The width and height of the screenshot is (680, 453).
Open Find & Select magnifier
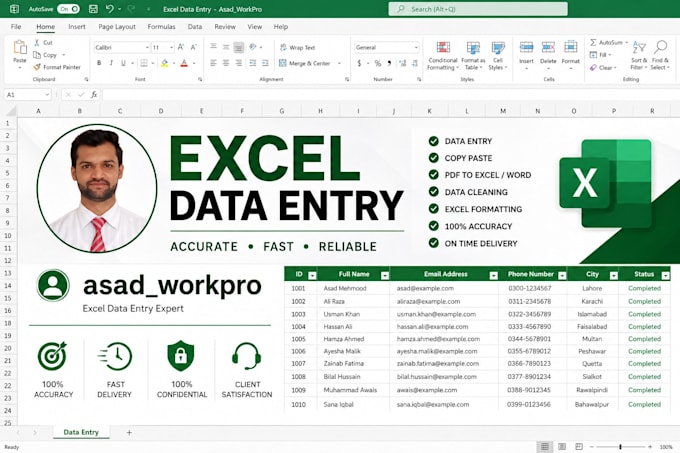pyautogui.click(x=660, y=54)
